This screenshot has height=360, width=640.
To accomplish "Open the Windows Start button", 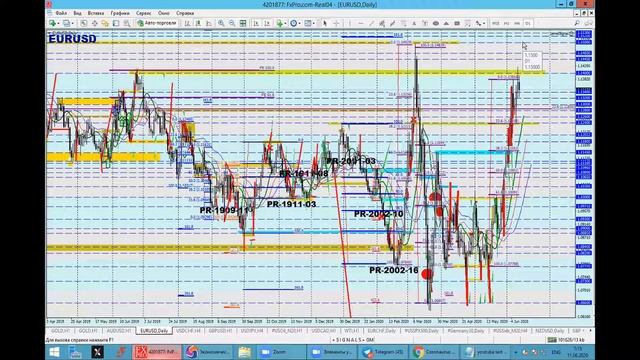I will click(x=54, y=352).
